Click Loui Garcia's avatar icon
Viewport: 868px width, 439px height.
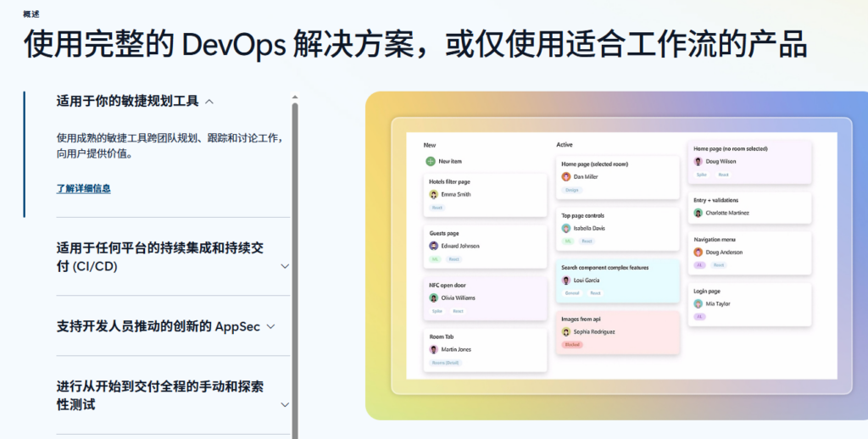(565, 281)
